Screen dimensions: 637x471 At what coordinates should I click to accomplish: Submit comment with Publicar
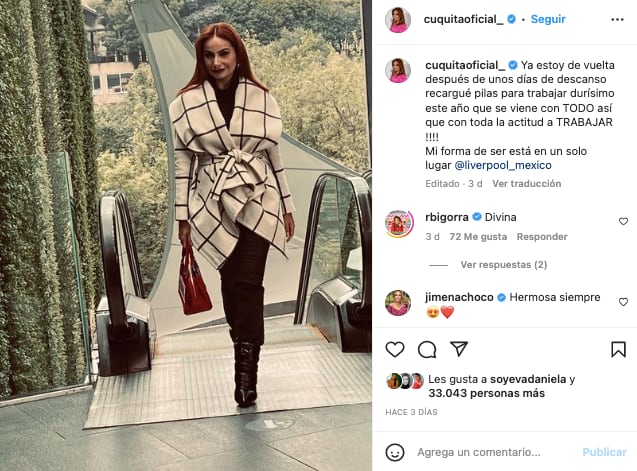pos(604,452)
